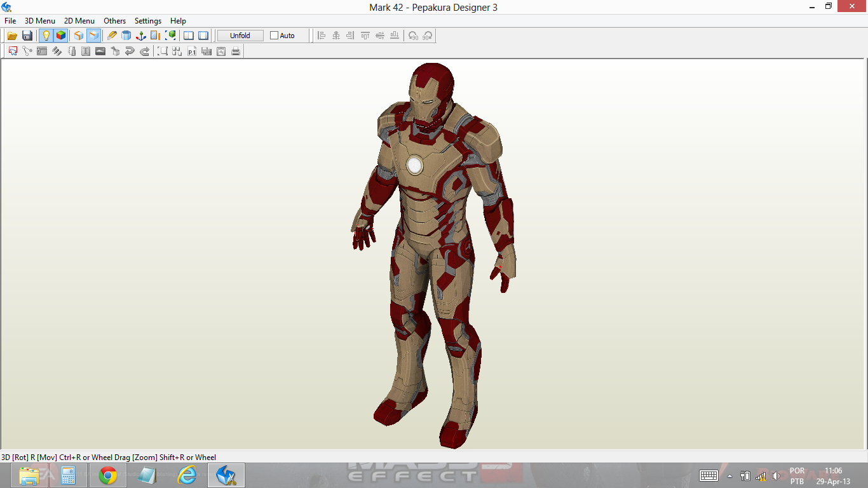Click the undo curved arrow icon
The width and height of the screenshot is (868, 488).
pyautogui.click(x=130, y=51)
